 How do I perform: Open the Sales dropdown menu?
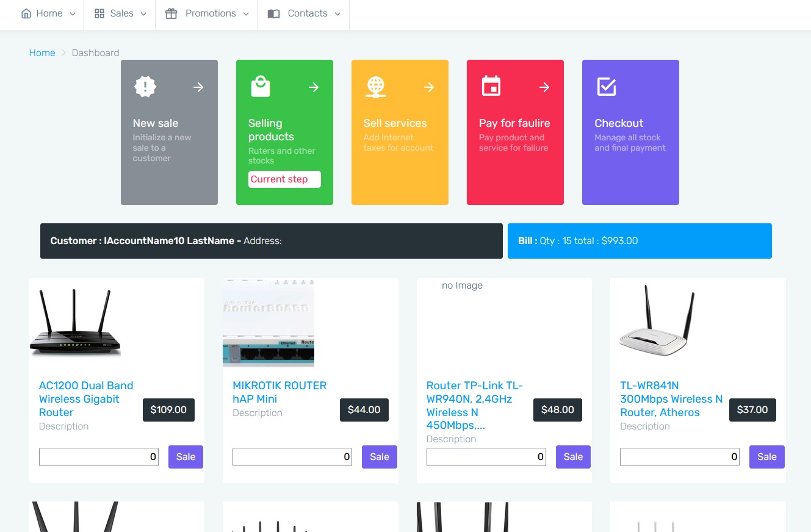(x=120, y=13)
